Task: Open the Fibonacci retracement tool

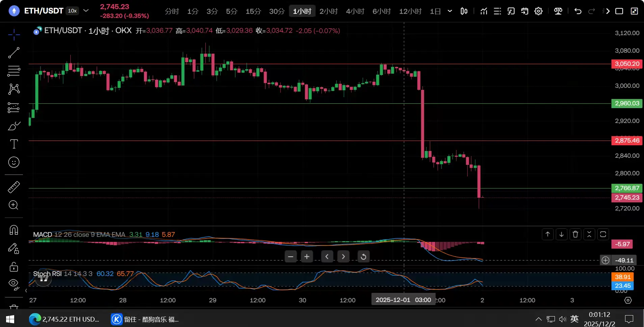Action: point(14,108)
